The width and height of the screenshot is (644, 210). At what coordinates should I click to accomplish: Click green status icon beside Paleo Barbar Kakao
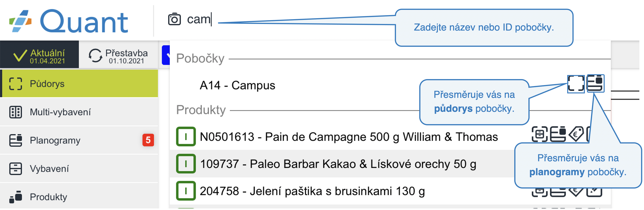click(186, 164)
